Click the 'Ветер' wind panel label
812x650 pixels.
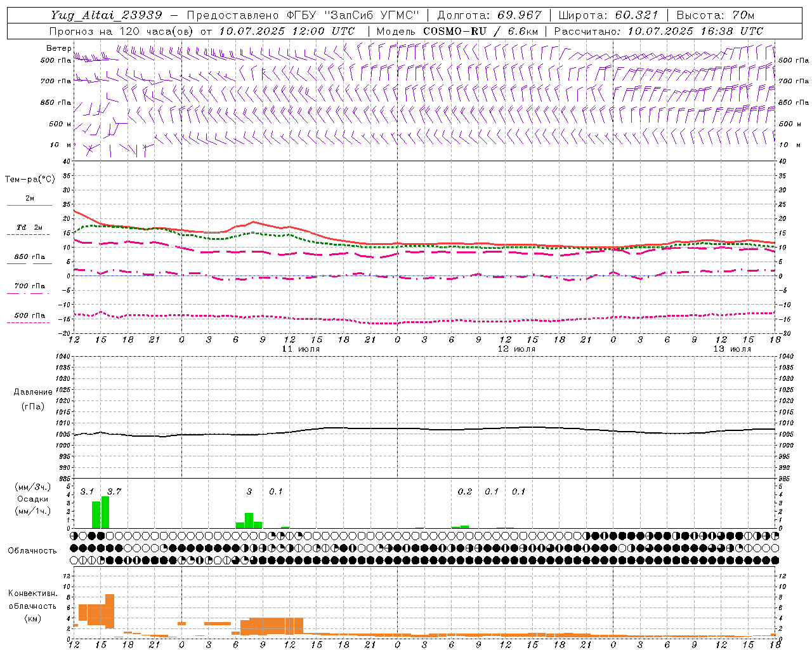[x=58, y=48]
